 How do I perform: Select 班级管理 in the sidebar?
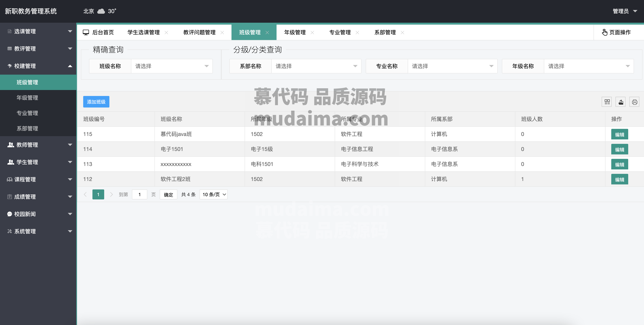pyautogui.click(x=38, y=82)
